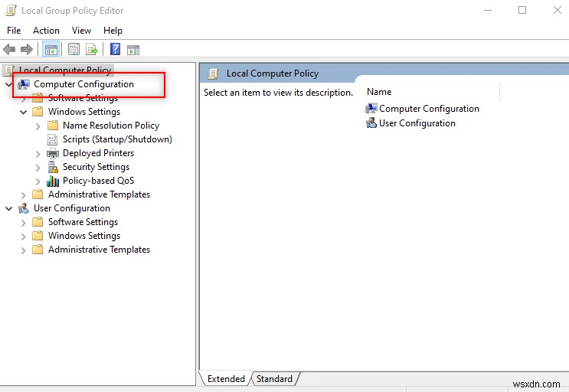Expand the Security Settings node
The height and width of the screenshot is (392, 569).
(x=38, y=168)
